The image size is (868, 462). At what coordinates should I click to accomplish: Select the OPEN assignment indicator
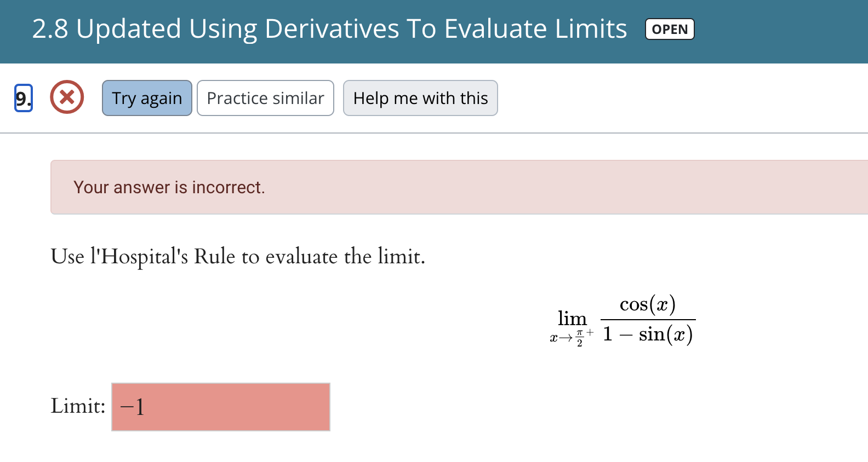tap(669, 29)
